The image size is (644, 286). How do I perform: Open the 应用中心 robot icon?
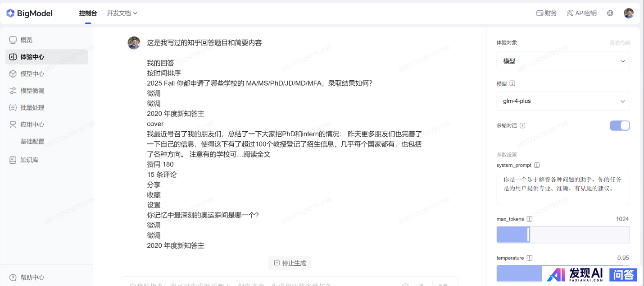coord(13,125)
